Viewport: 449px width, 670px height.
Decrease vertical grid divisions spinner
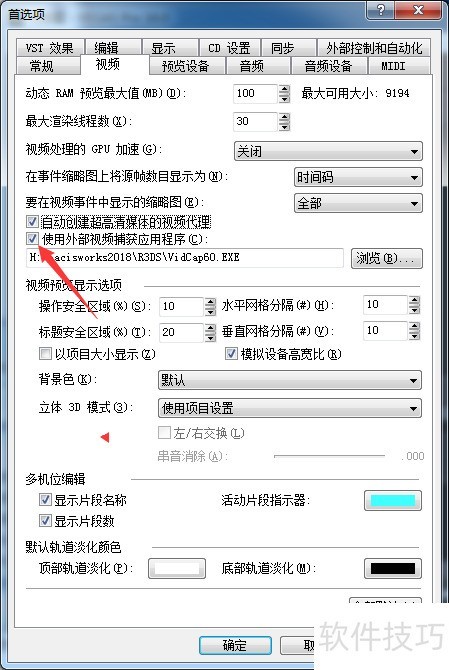(414, 335)
